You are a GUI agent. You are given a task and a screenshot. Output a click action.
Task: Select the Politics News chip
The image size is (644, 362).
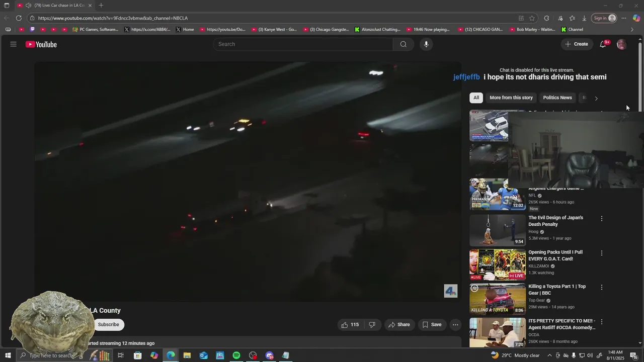click(x=557, y=98)
